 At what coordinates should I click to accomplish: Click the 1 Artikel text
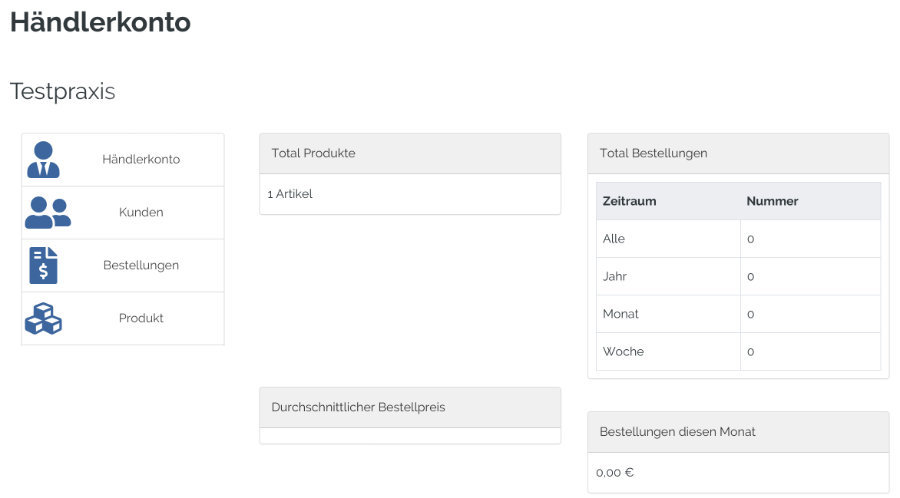click(290, 194)
